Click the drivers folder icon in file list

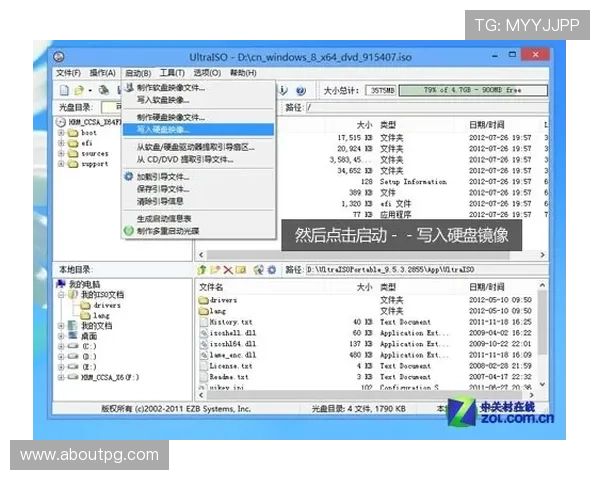tap(203, 300)
